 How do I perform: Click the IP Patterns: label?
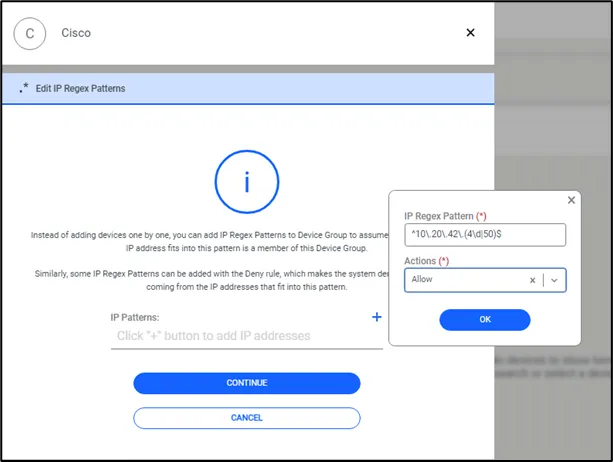(x=135, y=317)
